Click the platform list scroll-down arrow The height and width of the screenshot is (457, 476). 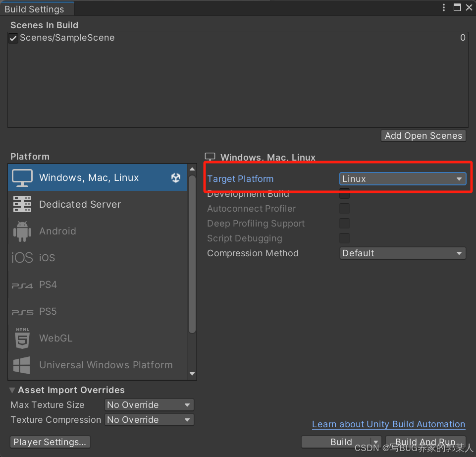point(192,374)
